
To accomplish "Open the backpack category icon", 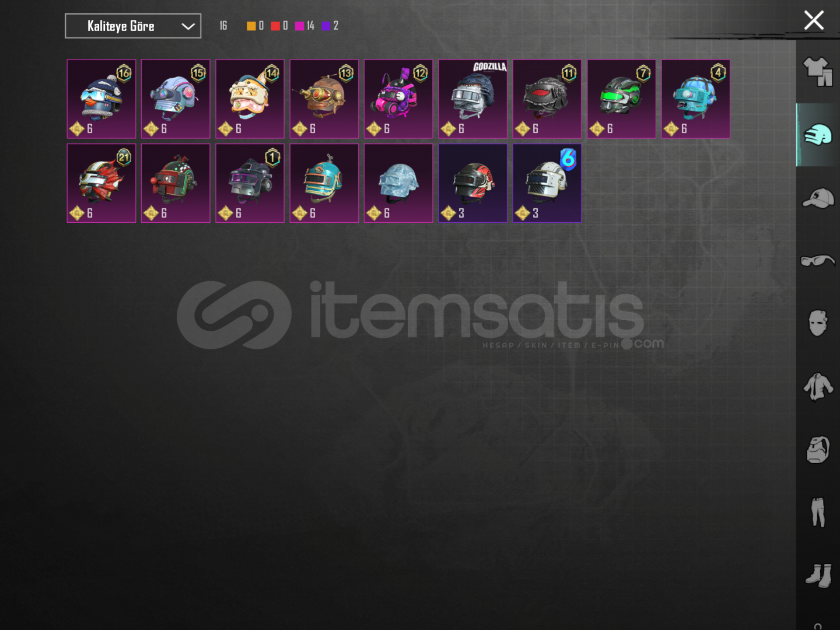I will [818, 449].
